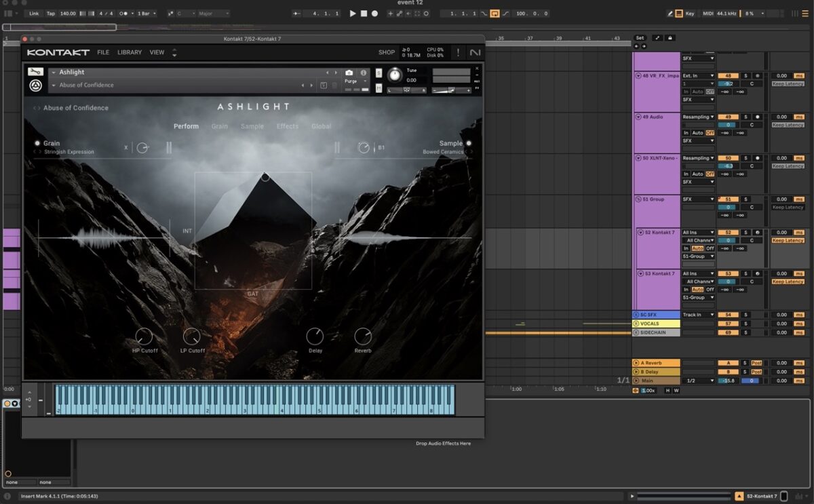Solo the 49 Audio track

[745, 117]
